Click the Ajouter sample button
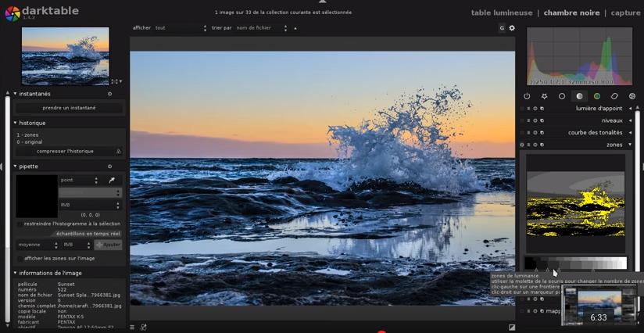 pos(108,245)
